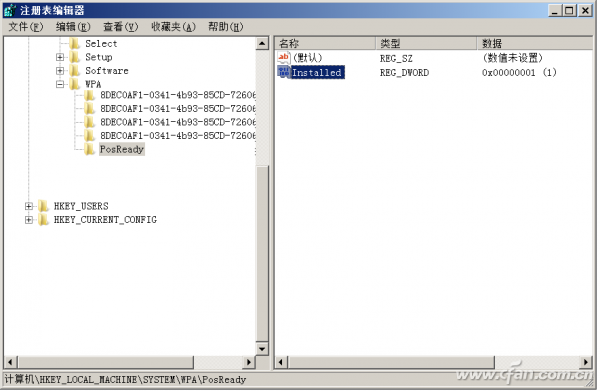Click the Registry Editor title bar icon

tap(10, 10)
